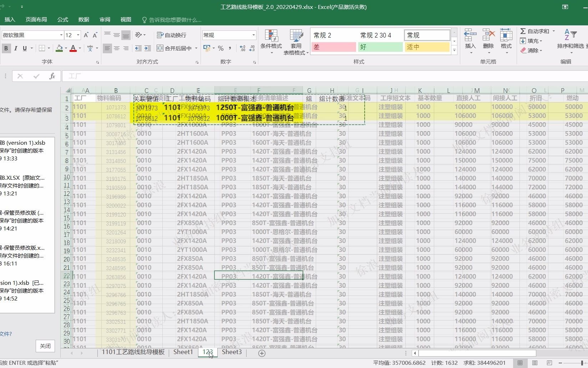Switch to Page Break Preview

[549, 363]
